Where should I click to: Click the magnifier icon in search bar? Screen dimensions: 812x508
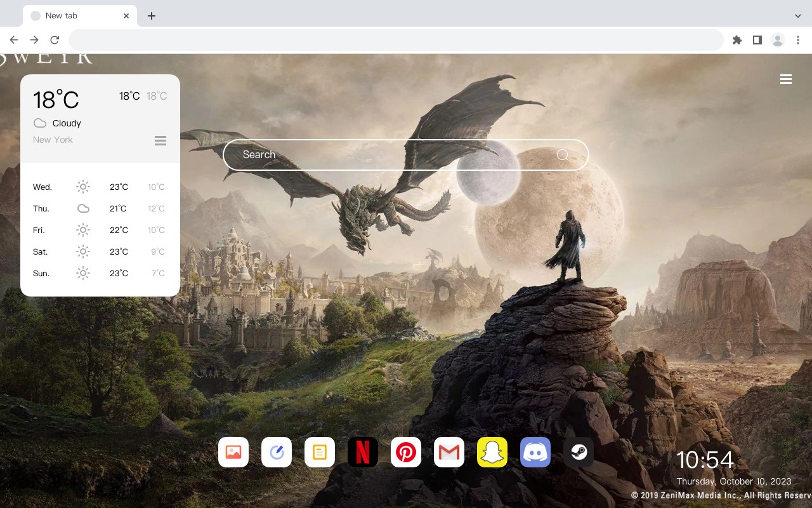coord(563,155)
